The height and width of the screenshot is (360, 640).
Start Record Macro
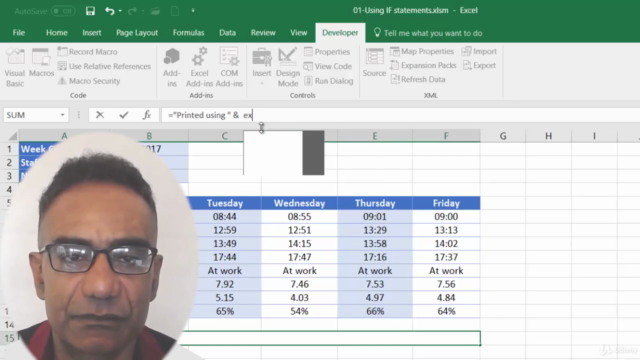(87, 52)
